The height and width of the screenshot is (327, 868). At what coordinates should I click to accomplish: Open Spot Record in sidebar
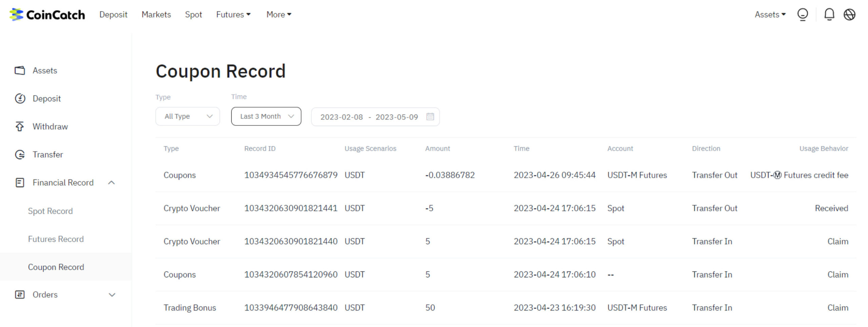(x=50, y=211)
